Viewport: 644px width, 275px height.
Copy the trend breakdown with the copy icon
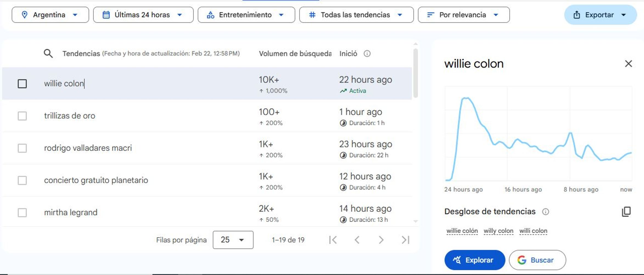(626, 211)
